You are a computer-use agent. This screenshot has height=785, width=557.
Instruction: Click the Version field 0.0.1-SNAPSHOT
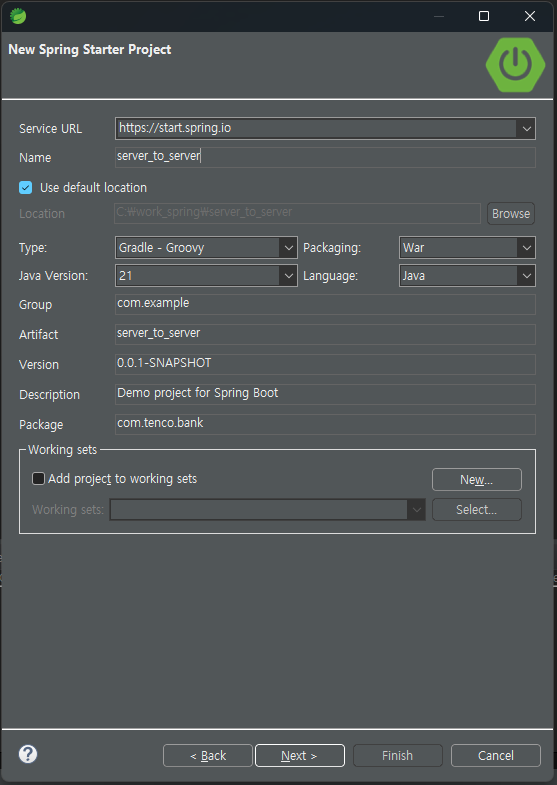coord(325,364)
